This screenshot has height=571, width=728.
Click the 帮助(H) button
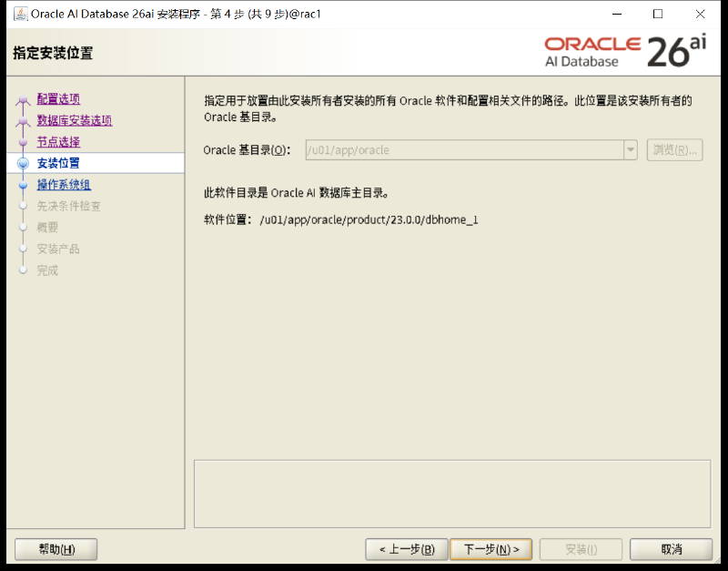pos(56,550)
